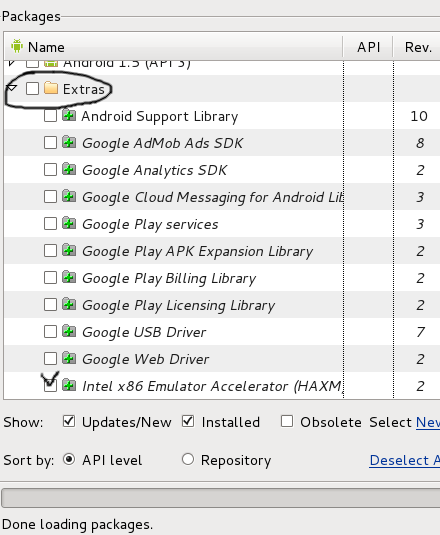Select the Repository sort option
Image resolution: width=440 pixels, height=535 pixels.
coord(188,459)
